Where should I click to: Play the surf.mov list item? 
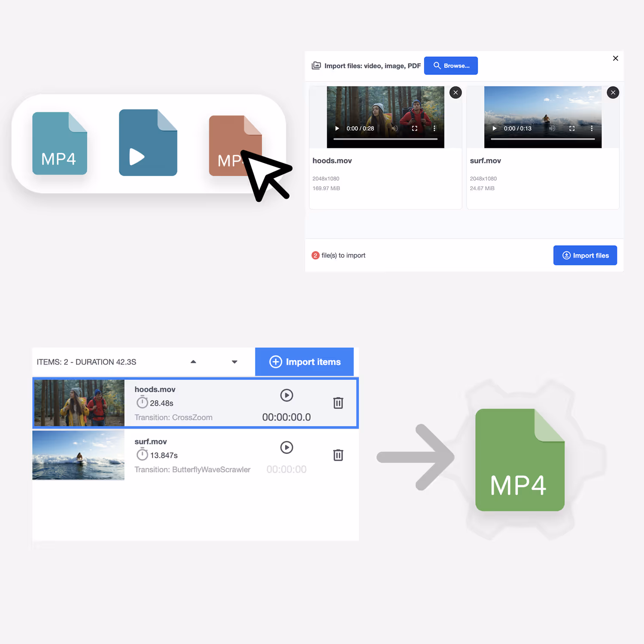pyautogui.click(x=287, y=447)
